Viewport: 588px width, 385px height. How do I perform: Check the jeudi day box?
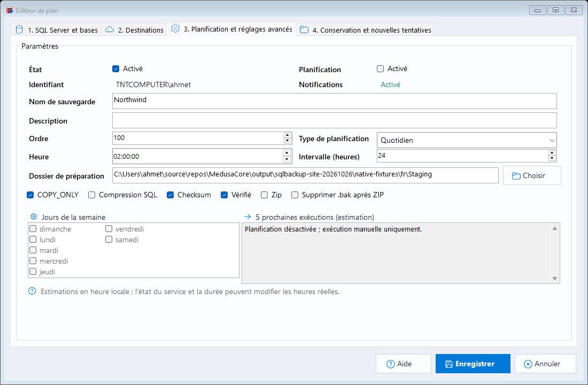tap(33, 271)
